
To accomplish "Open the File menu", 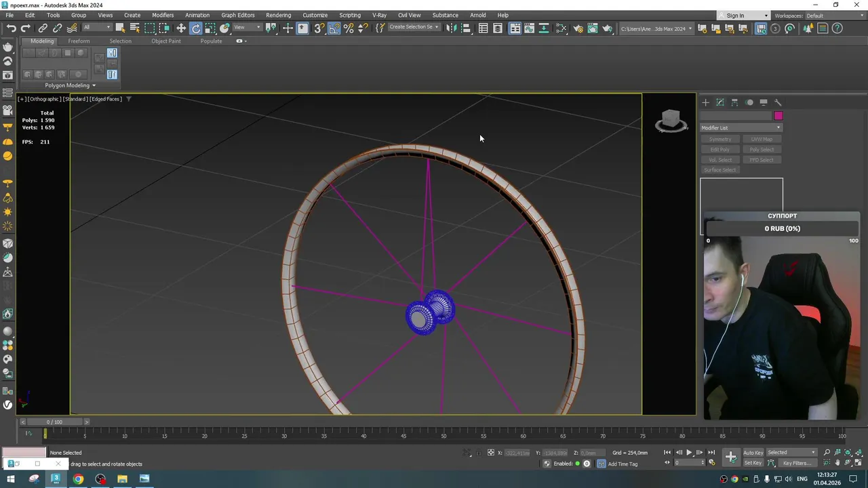I will pyautogui.click(x=9, y=15).
